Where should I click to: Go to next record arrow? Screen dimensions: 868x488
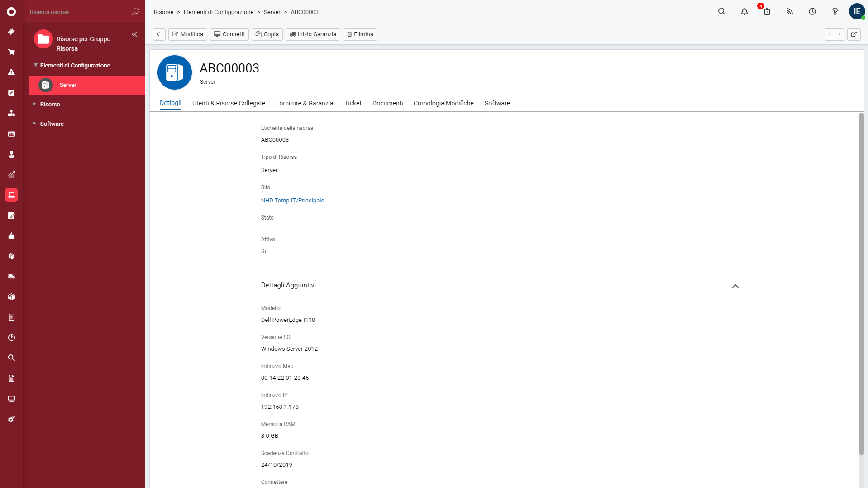pos(839,34)
